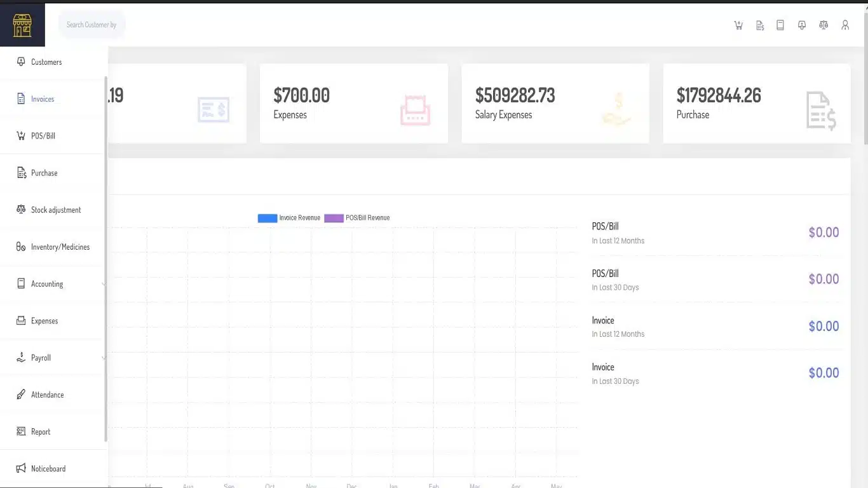Click the Customers sidebar icon
This screenshot has width=868, height=488.
(21, 62)
